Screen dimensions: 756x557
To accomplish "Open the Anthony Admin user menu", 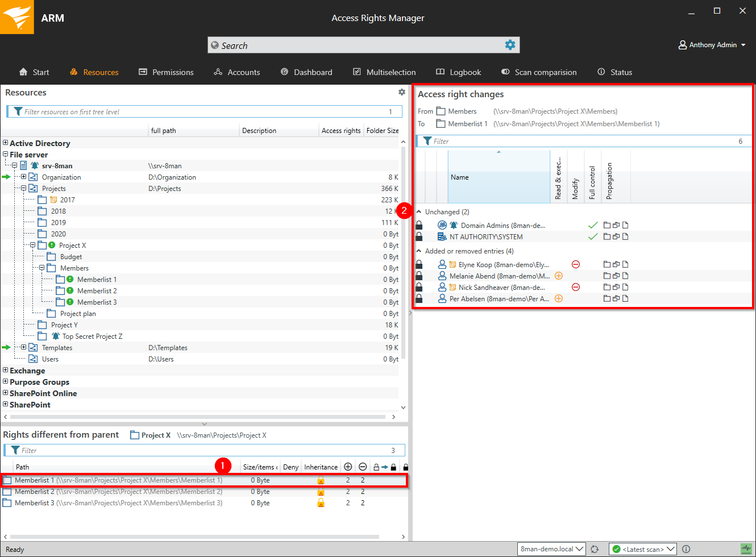I will (x=712, y=45).
